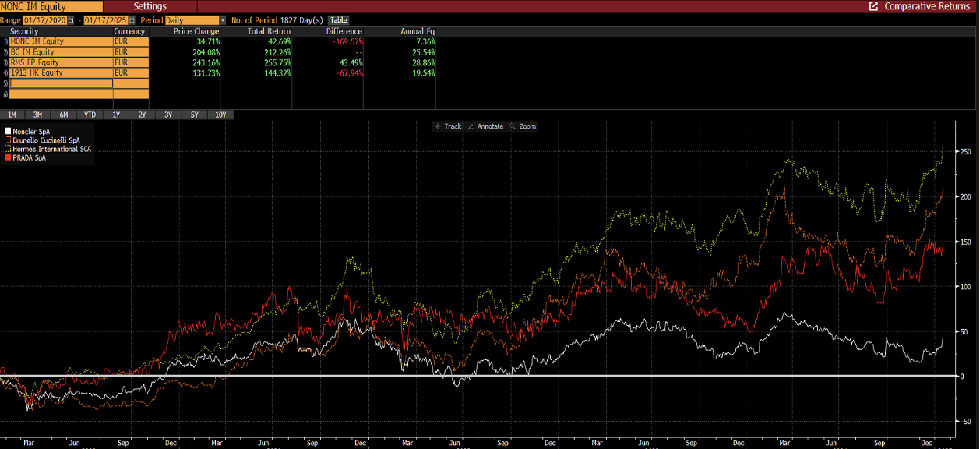
Task: Click the 34.71% price change value
Action: (x=207, y=41)
